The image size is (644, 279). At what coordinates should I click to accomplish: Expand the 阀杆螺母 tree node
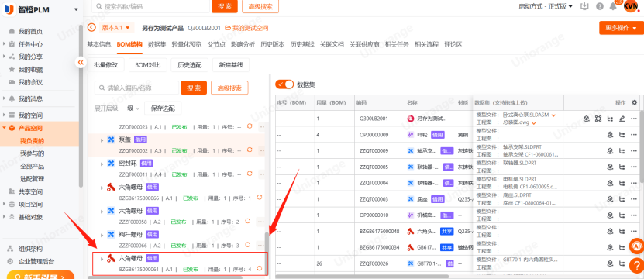[102, 235]
